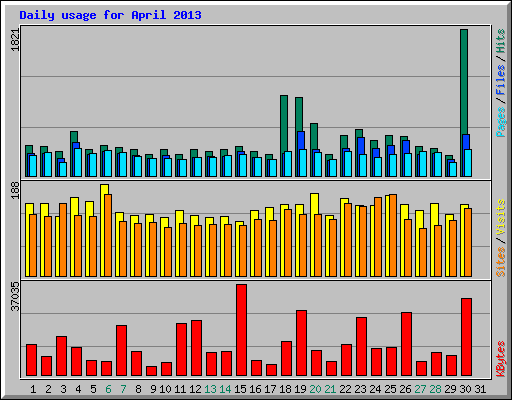This screenshot has width=512, height=400.
Task: Click the green day 20 axis label
Action: tap(315, 389)
